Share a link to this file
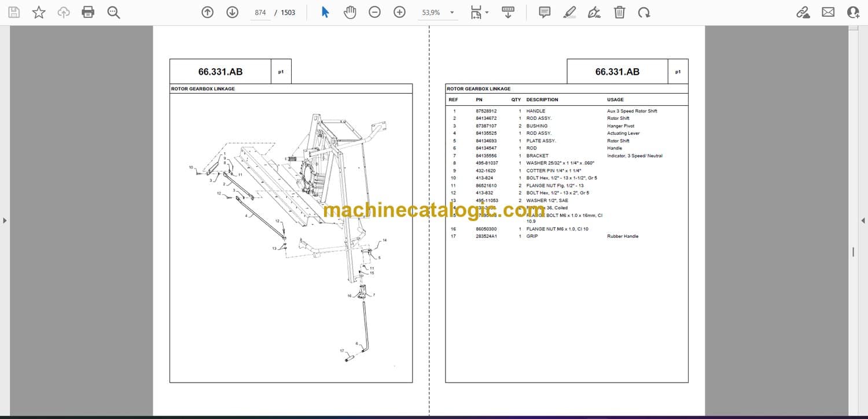The image size is (868, 419). tap(803, 12)
